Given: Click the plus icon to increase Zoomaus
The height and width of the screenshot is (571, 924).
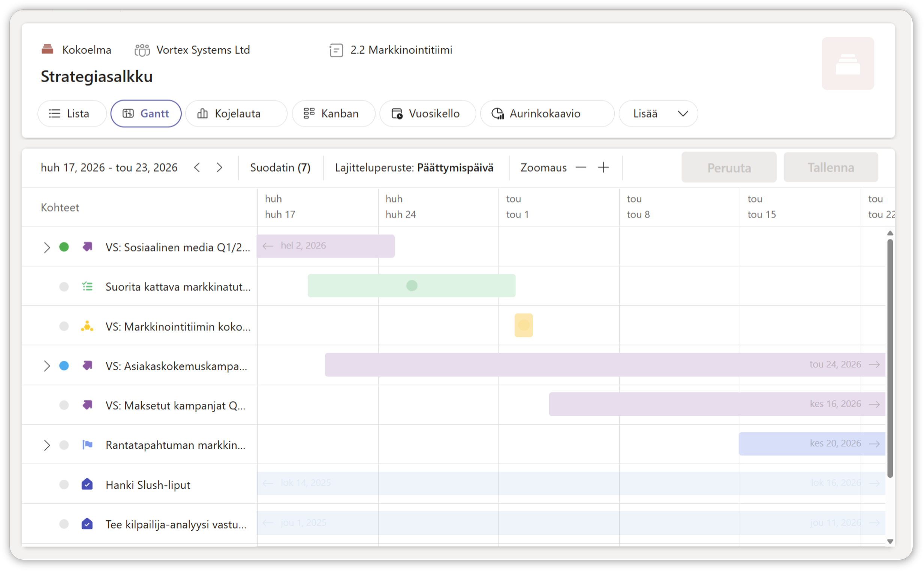Looking at the screenshot, I should tap(603, 167).
